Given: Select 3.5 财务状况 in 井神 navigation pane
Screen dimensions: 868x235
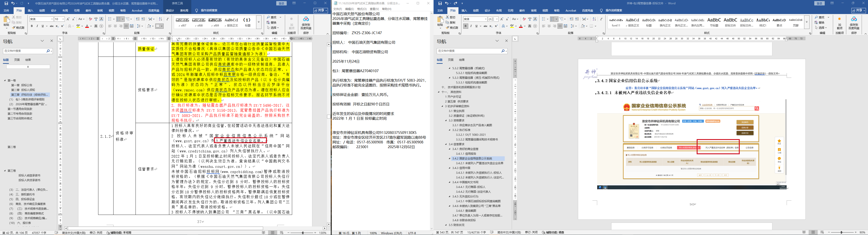Looking at the screenshot, I should [x=457, y=225].
